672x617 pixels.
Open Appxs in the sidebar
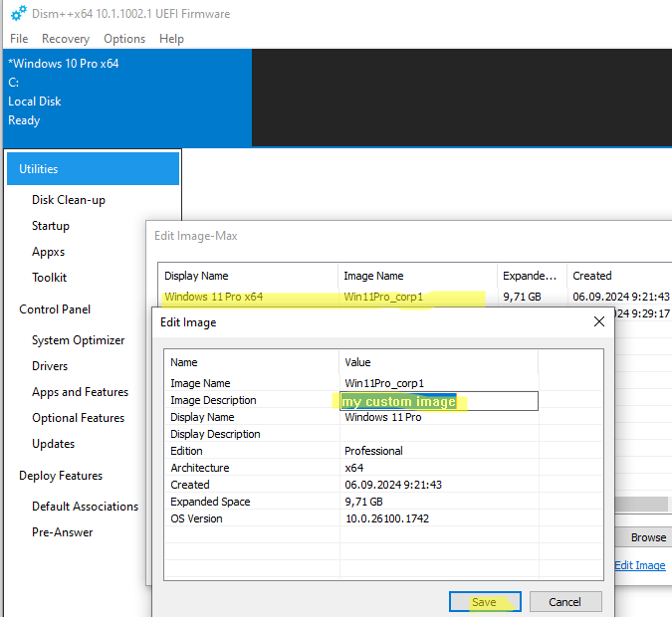(x=49, y=252)
